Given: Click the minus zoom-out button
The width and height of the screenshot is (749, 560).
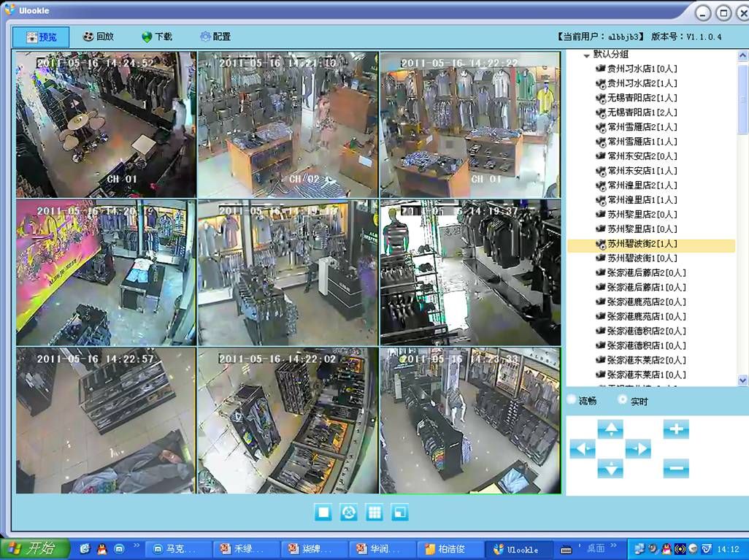Looking at the screenshot, I should (x=676, y=468).
